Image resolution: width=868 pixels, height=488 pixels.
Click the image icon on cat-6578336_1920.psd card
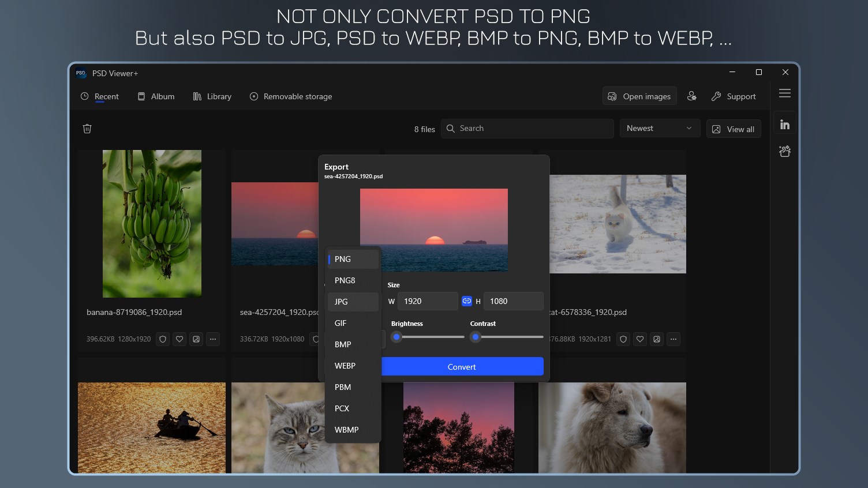657,339
